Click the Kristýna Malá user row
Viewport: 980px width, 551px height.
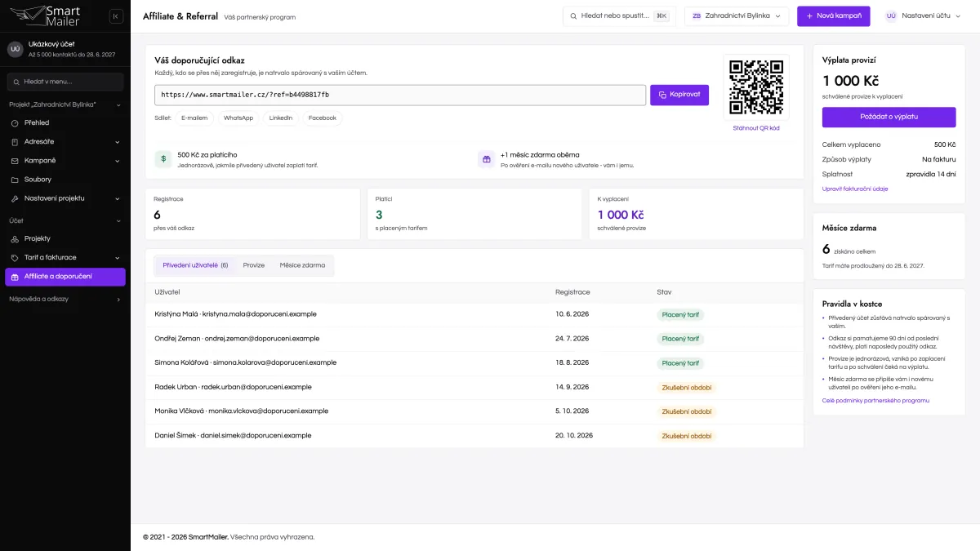tap(474, 313)
